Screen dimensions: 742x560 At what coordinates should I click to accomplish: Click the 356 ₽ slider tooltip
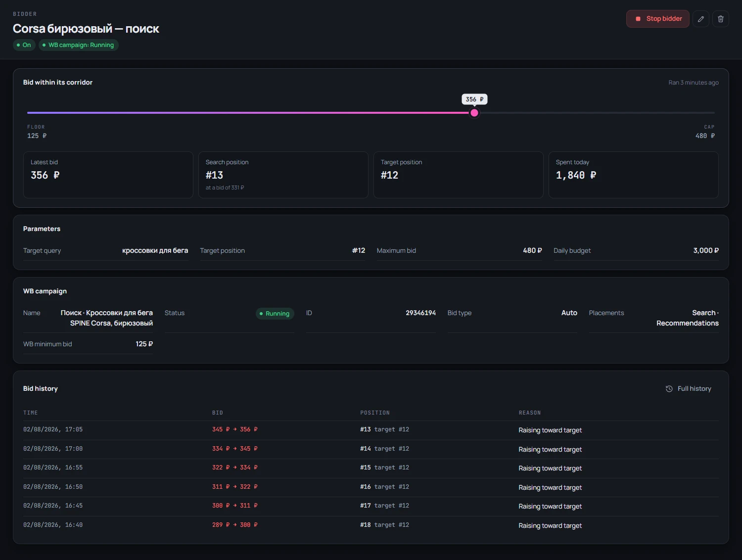474,99
